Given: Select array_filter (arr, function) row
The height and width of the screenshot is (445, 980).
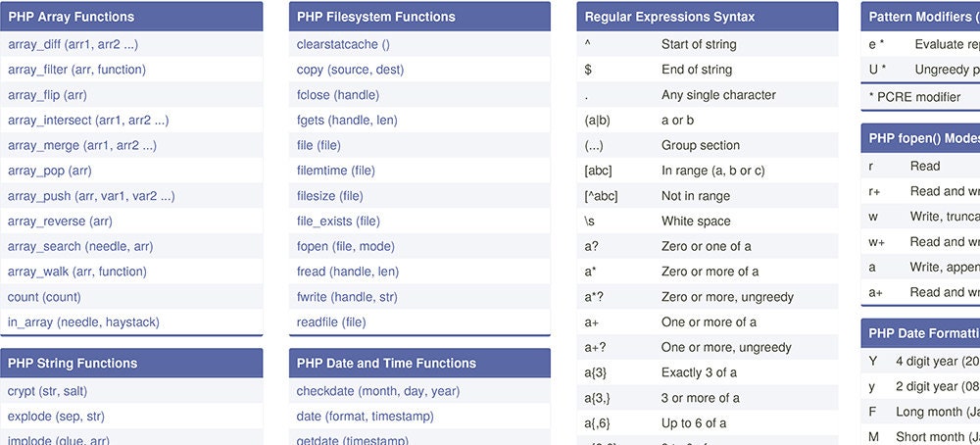Looking at the screenshot, I should click(131, 70).
